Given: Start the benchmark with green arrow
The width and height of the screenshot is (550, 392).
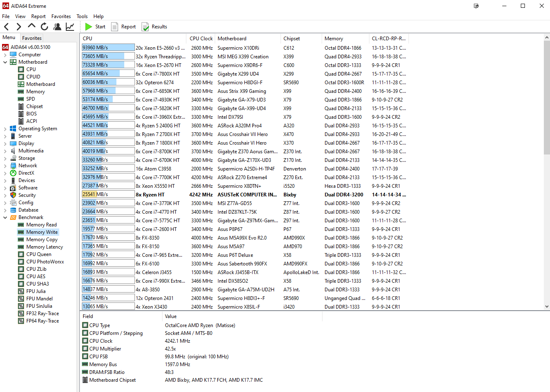Looking at the screenshot, I should (95, 27).
